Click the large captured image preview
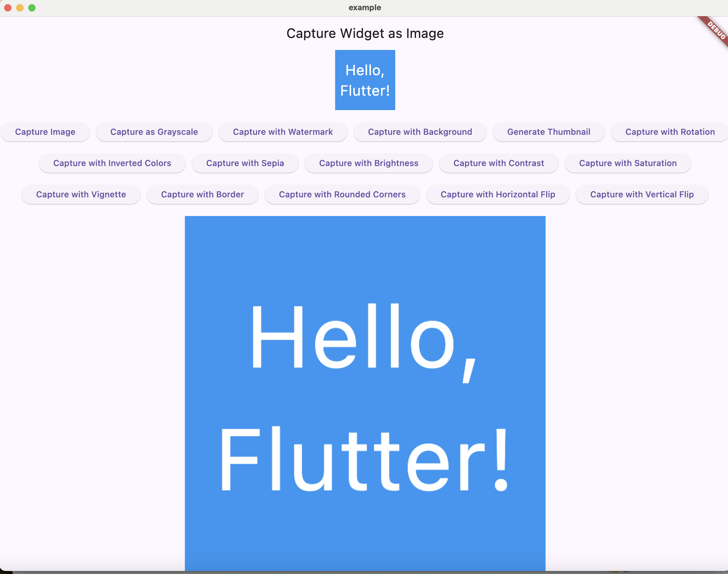Screen dimensions: 728x574 (365, 393)
